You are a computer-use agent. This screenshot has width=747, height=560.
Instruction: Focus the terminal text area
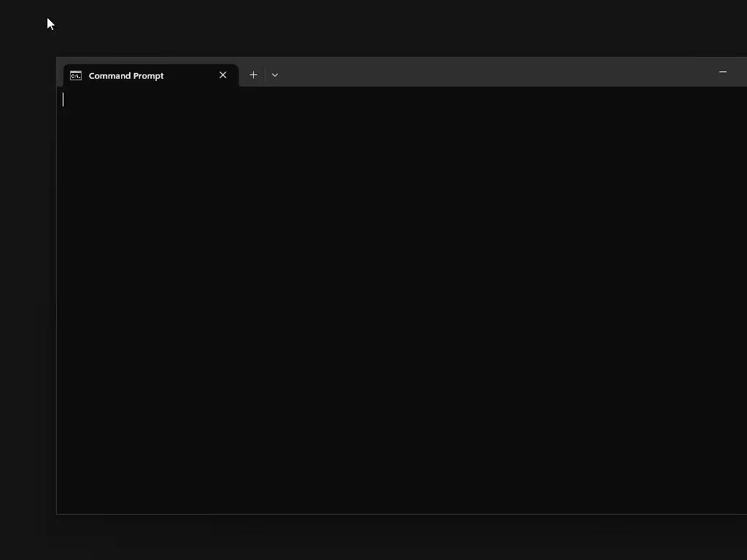(x=402, y=300)
